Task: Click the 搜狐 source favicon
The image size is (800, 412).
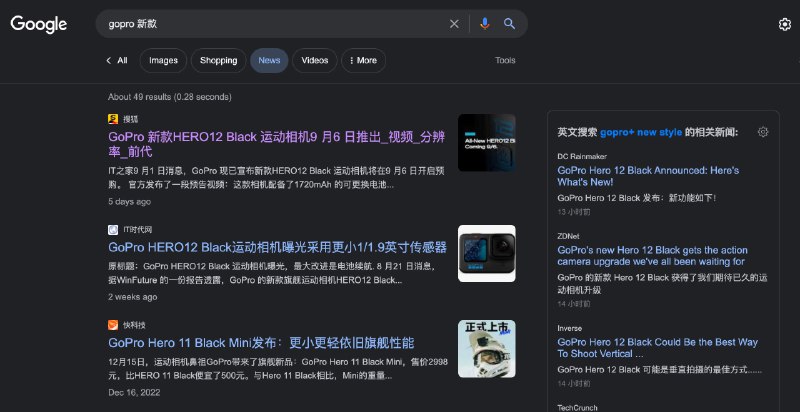Action: tap(113, 119)
